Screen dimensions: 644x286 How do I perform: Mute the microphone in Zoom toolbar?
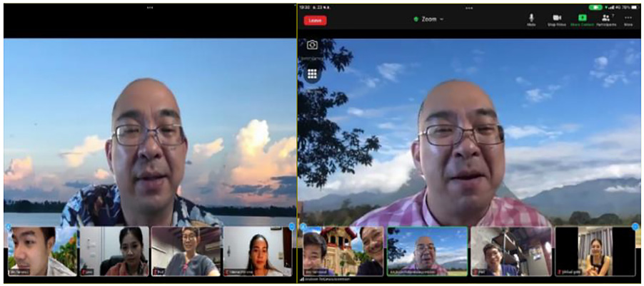click(531, 18)
